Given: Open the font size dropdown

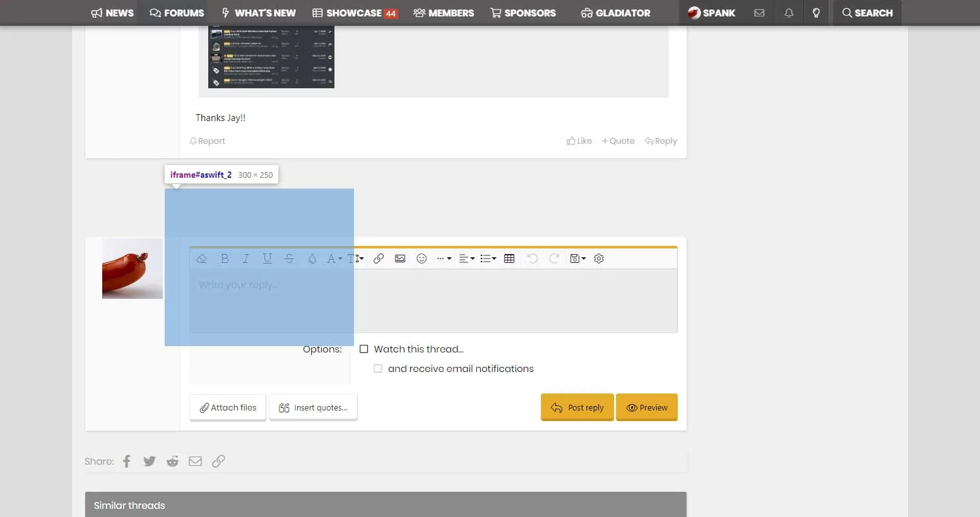Looking at the screenshot, I should [x=356, y=258].
